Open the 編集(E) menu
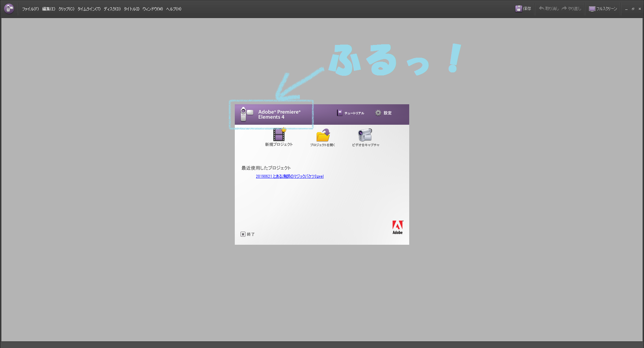Screen dimensions: 644x348 pyautogui.click(x=49, y=9)
